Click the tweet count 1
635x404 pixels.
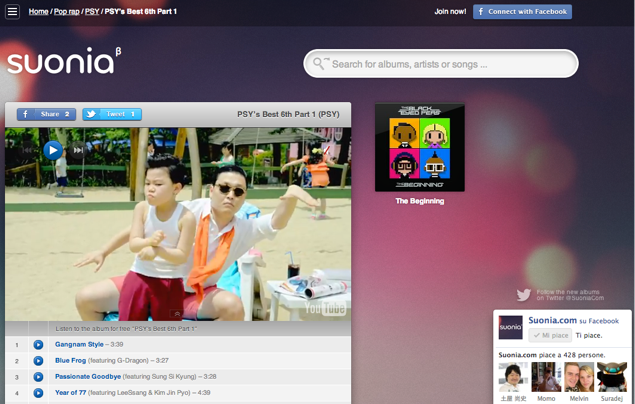[x=132, y=114]
